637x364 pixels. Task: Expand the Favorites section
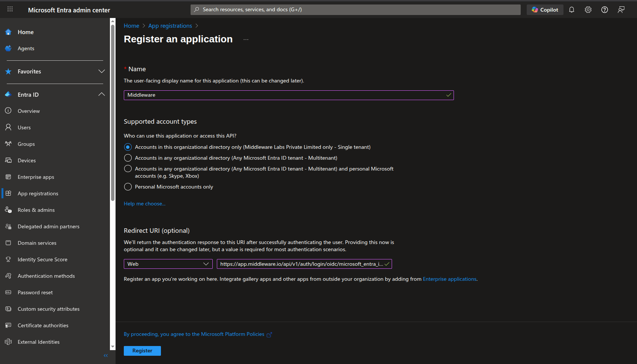101,71
